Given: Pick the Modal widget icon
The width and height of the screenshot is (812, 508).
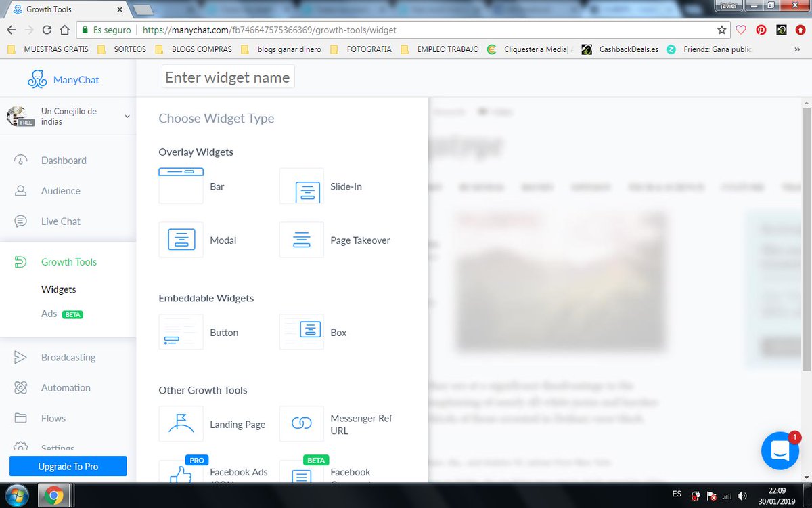Looking at the screenshot, I should click(181, 240).
